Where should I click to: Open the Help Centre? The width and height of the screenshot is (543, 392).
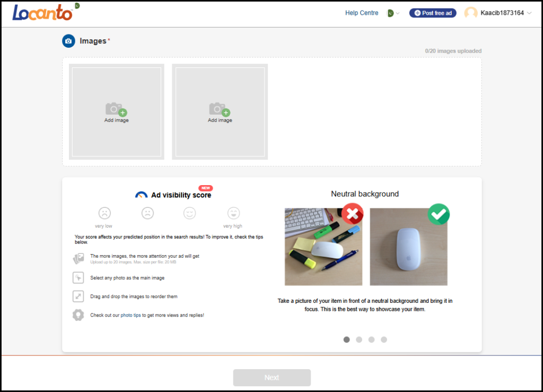(x=362, y=13)
